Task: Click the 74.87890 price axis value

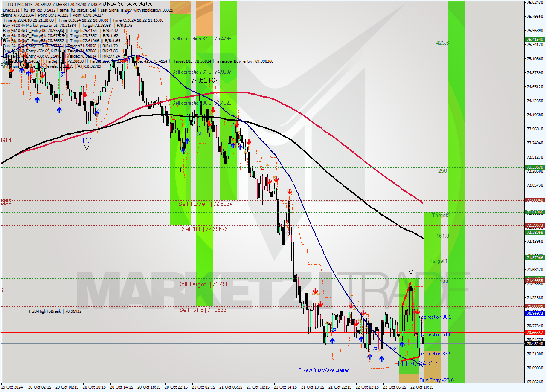Action: (x=535, y=73)
